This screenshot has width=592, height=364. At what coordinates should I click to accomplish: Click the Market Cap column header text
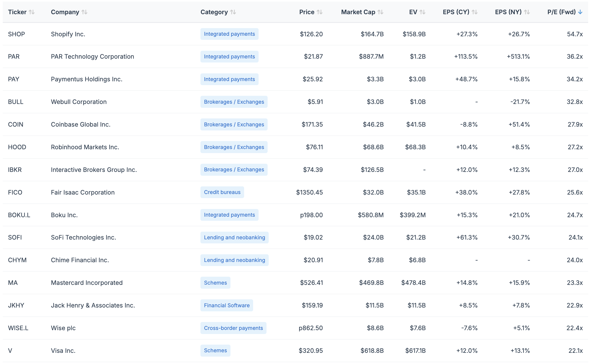tap(358, 12)
